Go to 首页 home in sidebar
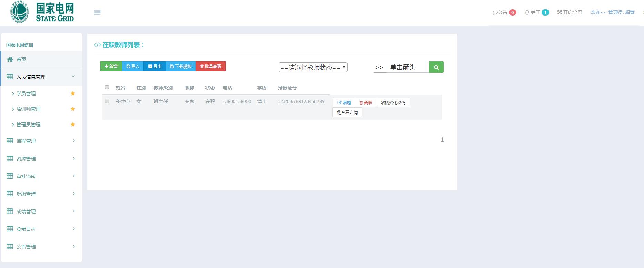The height and width of the screenshot is (268, 644). pos(21,59)
